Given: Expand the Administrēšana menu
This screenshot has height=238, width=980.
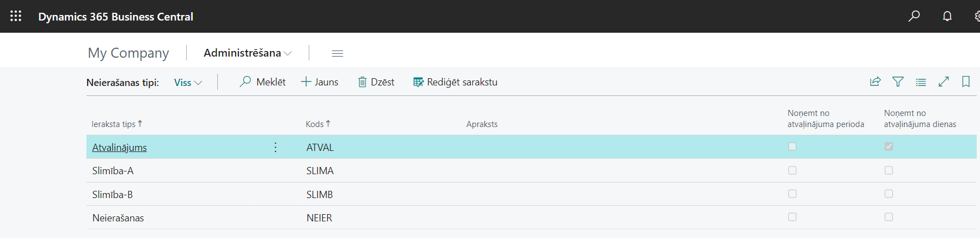Looking at the screenshot, I should tap(247, 53).
